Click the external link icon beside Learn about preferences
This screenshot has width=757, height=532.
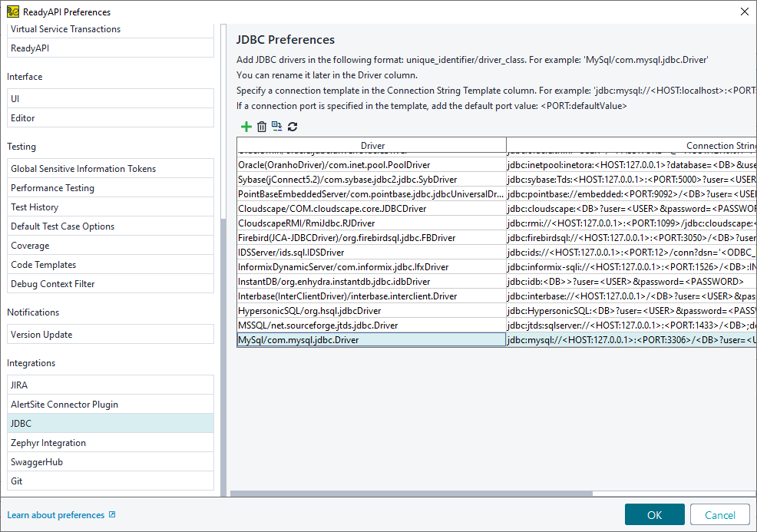pos(112,515)
